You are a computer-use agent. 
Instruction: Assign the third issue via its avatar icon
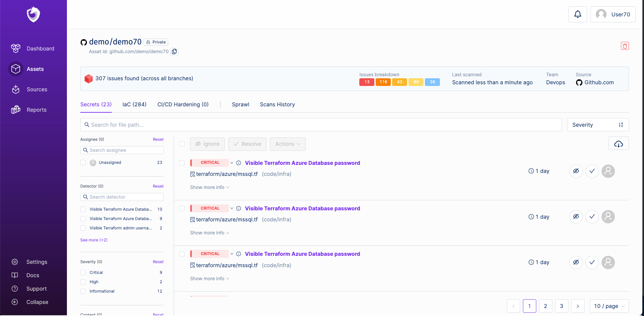tap(608, 262)
